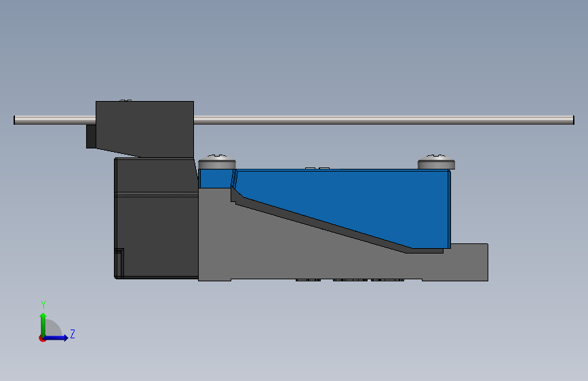
Task: Pick the left pan-head screw
Action: click(x=217, y=162)
